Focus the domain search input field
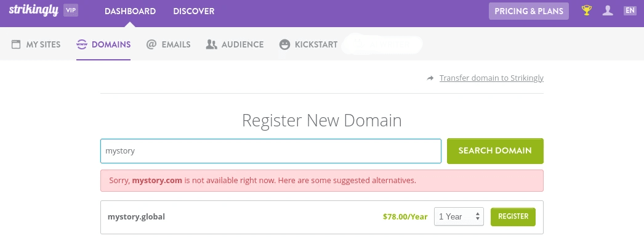 click(271, 151)
